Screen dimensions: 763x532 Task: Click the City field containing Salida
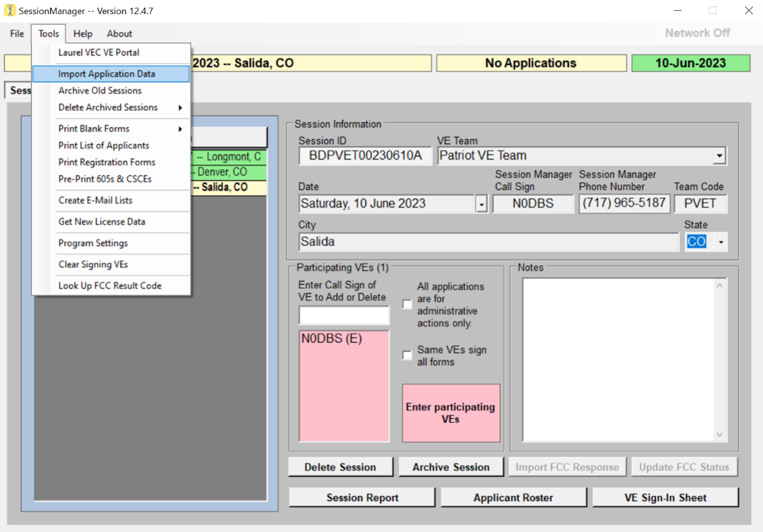coord(489,242)
